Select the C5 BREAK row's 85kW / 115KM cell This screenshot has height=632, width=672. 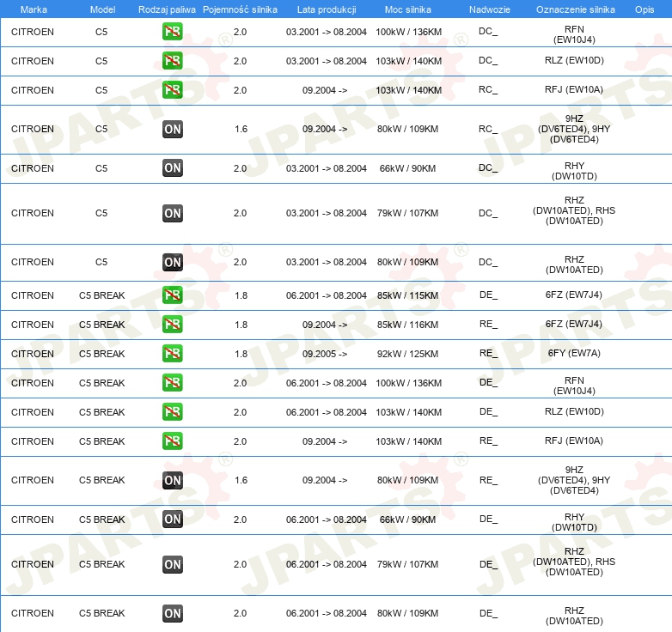[x=407, y=295]
